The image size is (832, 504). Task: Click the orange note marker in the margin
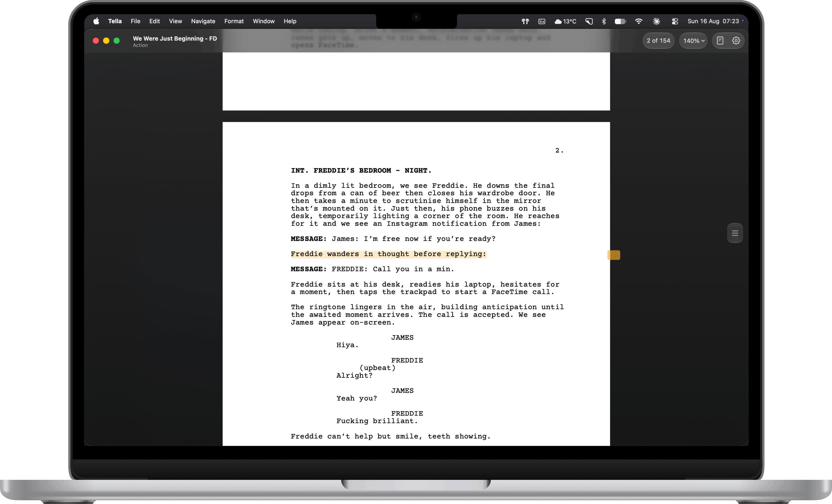[x=613, y=255]
